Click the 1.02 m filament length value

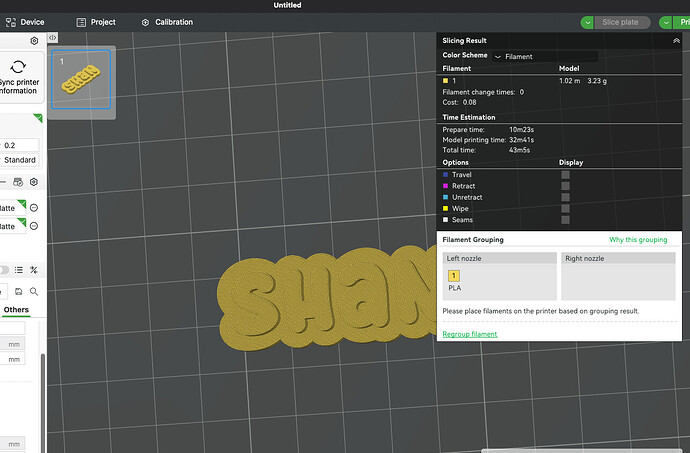pos(569,81)
